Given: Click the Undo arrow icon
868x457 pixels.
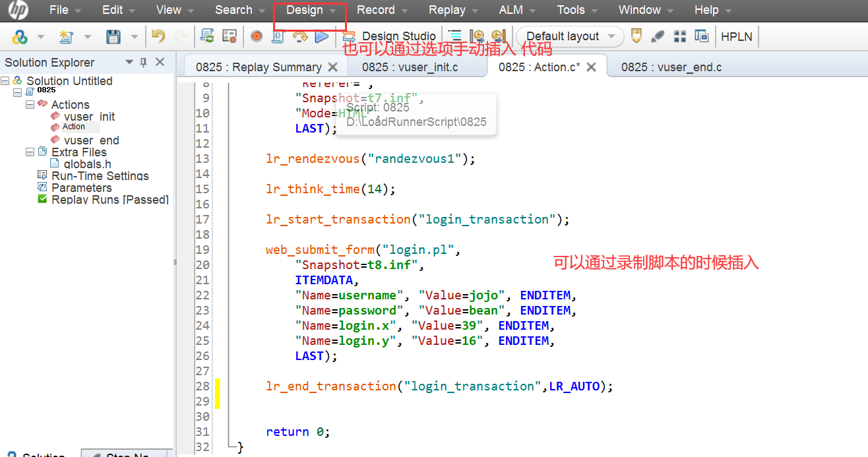Looking at the screenshot, I should 158,36.
